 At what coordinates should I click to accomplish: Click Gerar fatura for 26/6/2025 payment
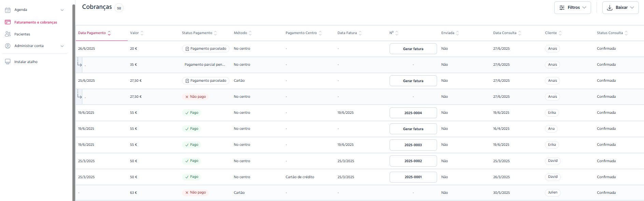click(x=413, y=49)
